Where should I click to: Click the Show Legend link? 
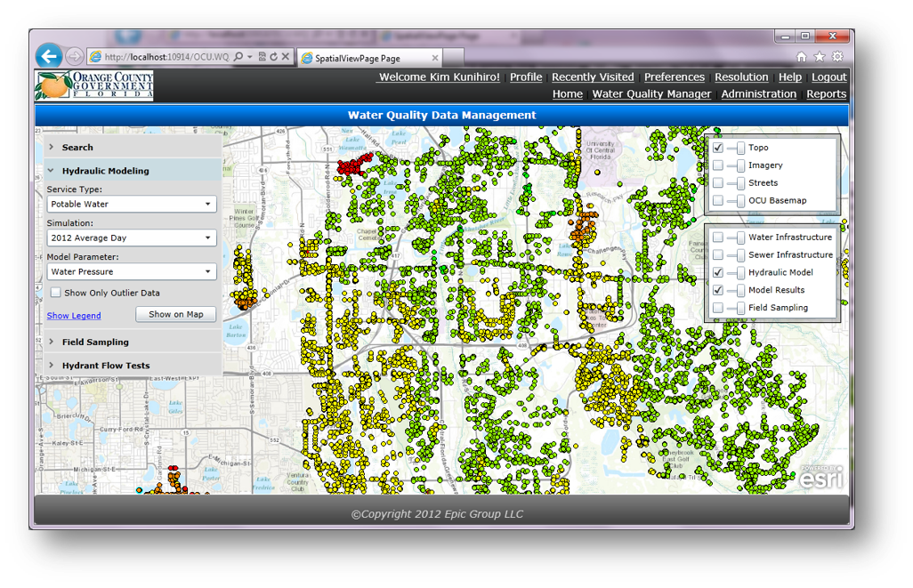click(74, 316)
